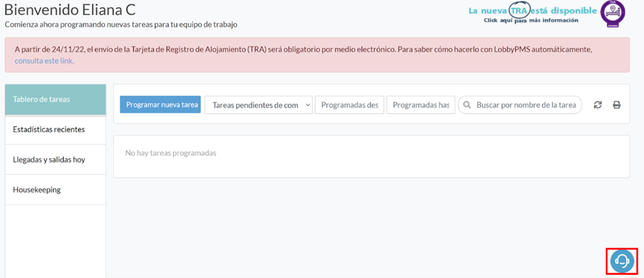Select the 'Tablero de tareas' tab
The width and height of the screenshot is (644, 278).
(x=55, y=99)
